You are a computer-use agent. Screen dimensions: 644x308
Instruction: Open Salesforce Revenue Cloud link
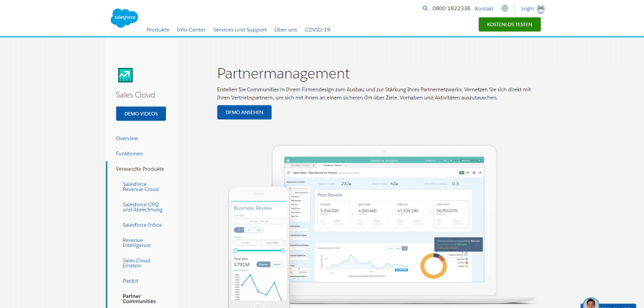click(x=140, y=187)
